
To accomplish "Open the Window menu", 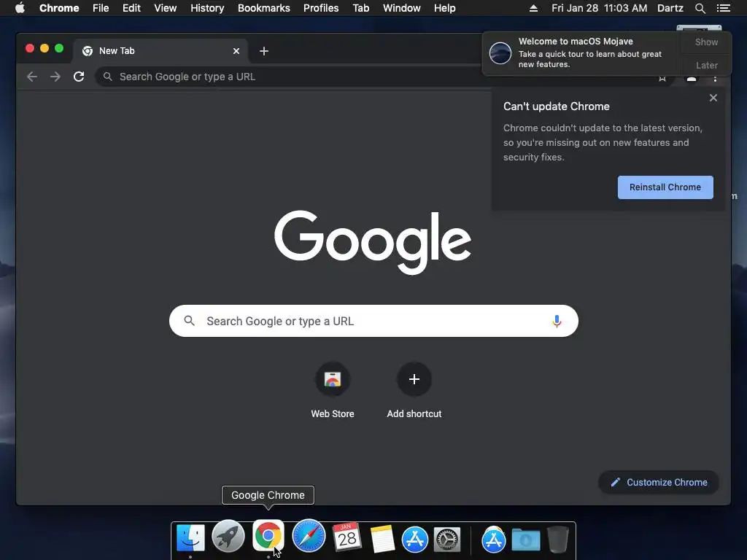I will point(402,8).
